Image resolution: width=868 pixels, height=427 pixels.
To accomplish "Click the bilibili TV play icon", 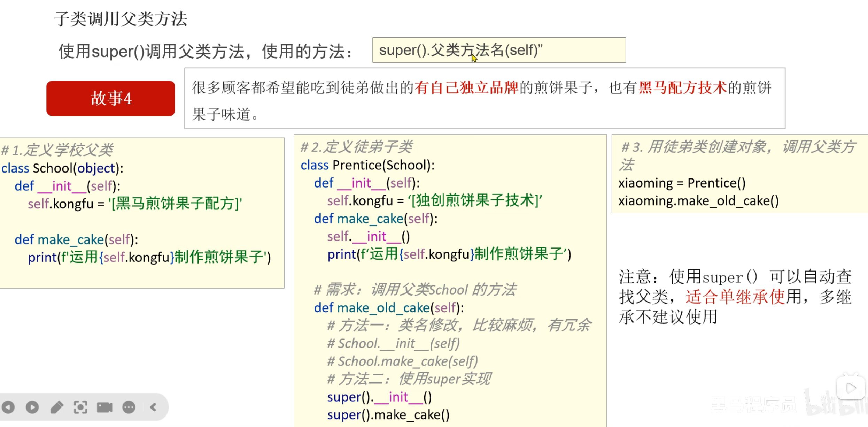I will 851,388.
